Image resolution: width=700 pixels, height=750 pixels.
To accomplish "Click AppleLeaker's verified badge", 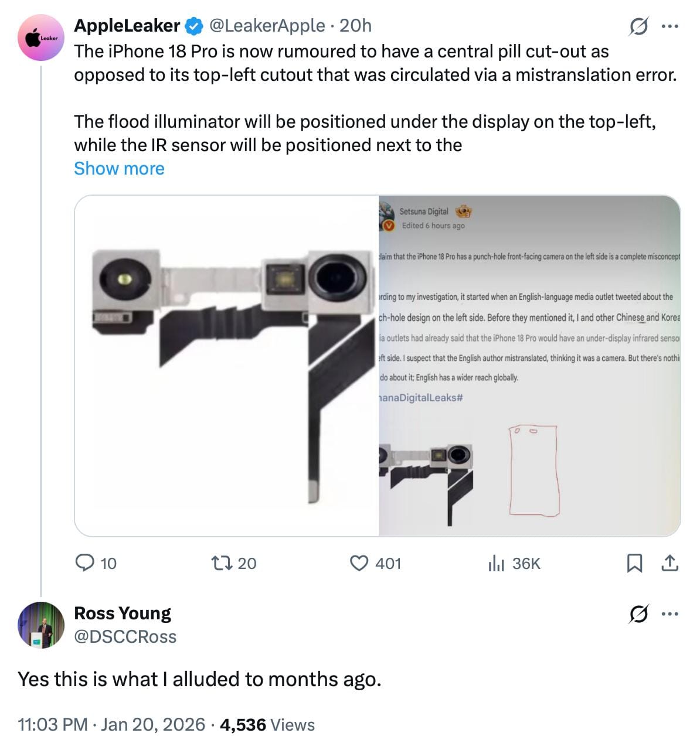I will point(192,26).
